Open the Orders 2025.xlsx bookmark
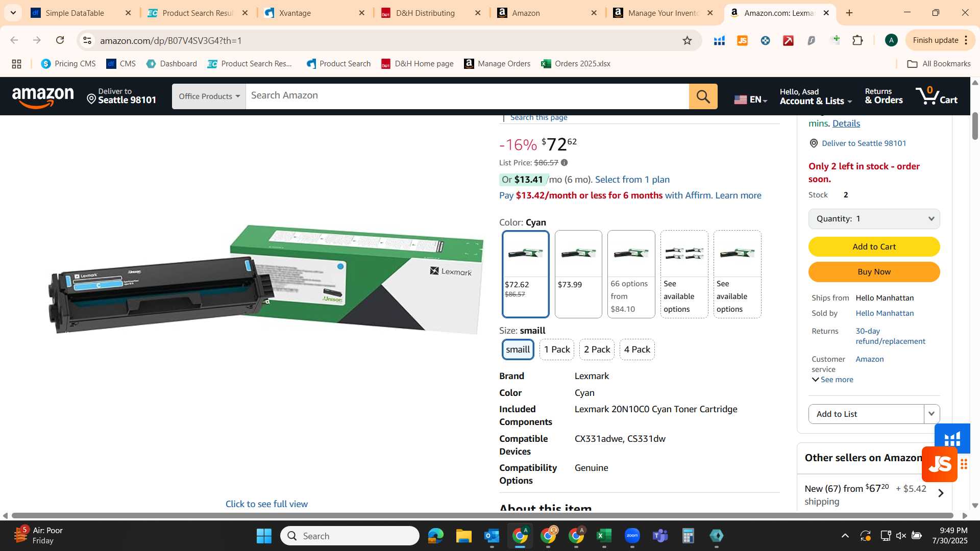 tap(576, 64)
